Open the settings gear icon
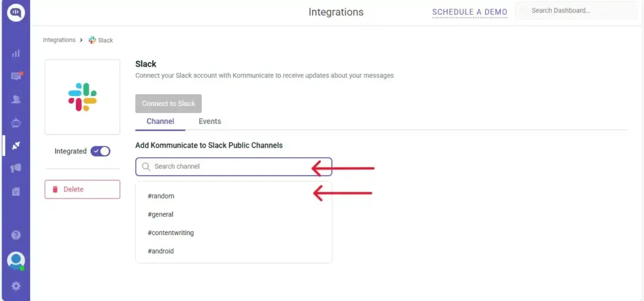This screenshot has width=644, height=301. click(x=16, y=286)
